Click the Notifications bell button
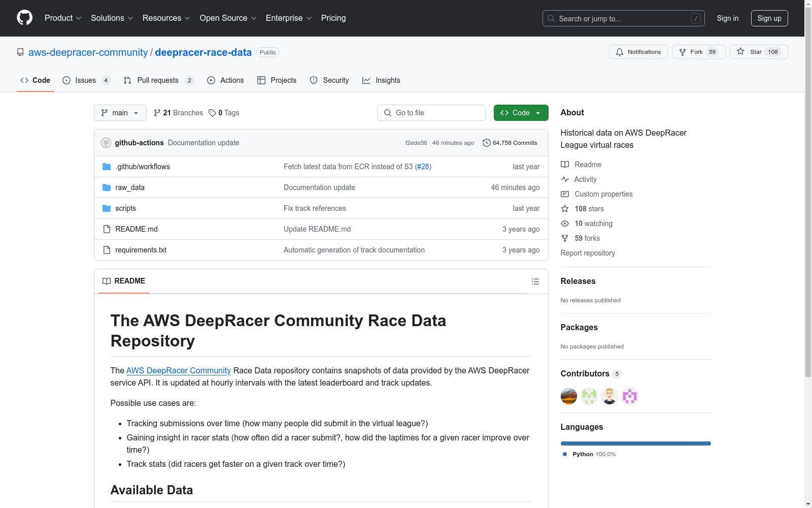 [638, 52]
